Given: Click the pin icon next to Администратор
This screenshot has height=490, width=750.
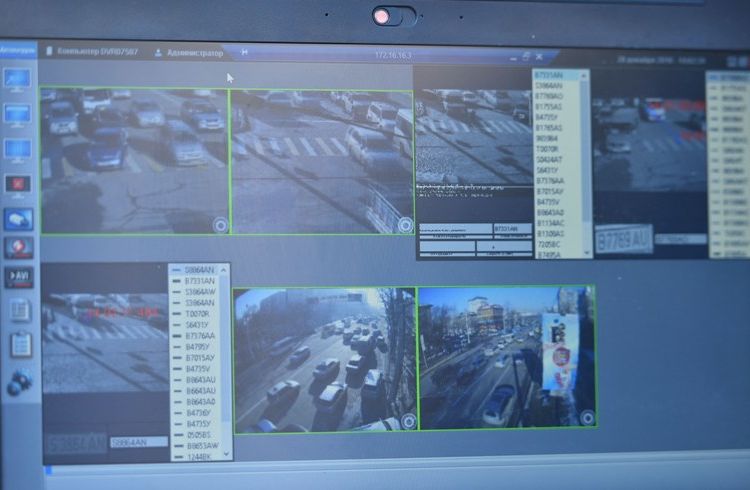Looking at the screenshot, I should [244, 52].
